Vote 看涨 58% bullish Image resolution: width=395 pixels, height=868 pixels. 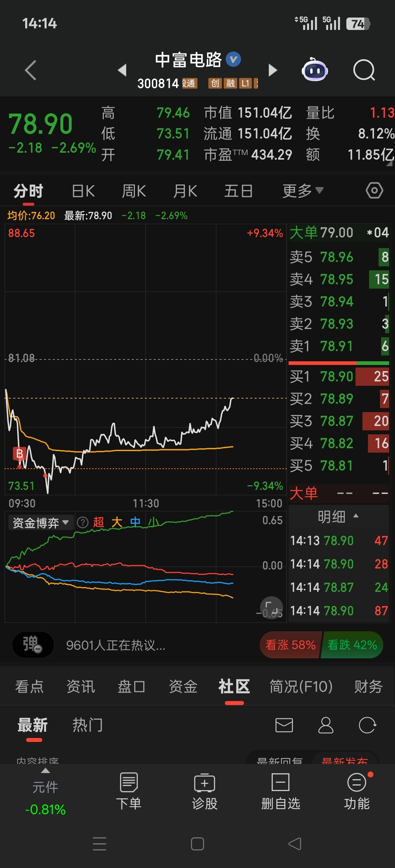(290, 645)
